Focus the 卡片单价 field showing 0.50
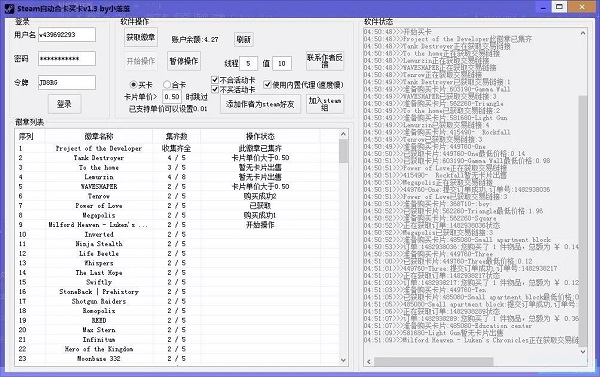The width and height of the screenshot is (600, 377). pyautogui.click(x=172, y=97)
